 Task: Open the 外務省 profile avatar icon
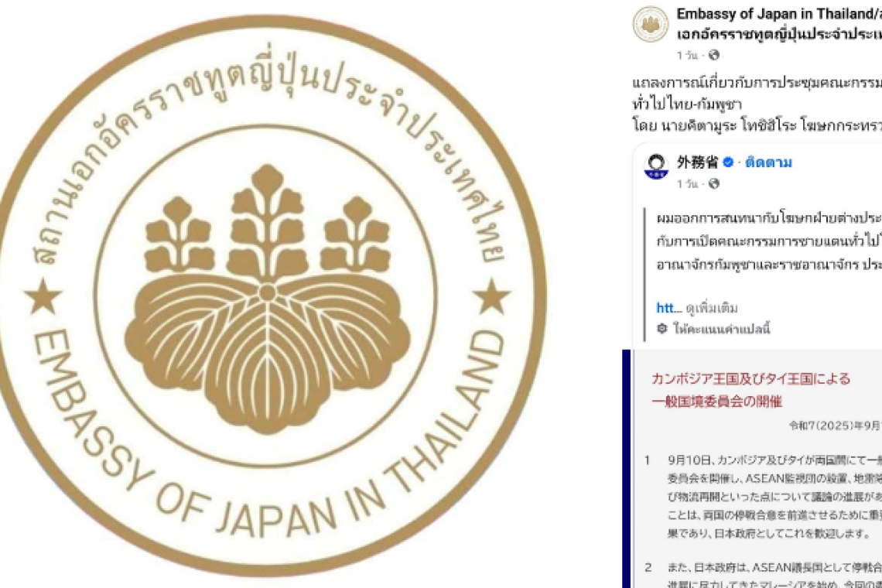tap(656, 168)
